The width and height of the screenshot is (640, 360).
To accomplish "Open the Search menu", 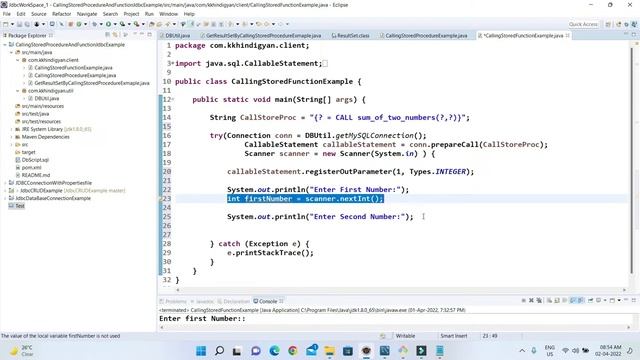I will click(110, 14).
